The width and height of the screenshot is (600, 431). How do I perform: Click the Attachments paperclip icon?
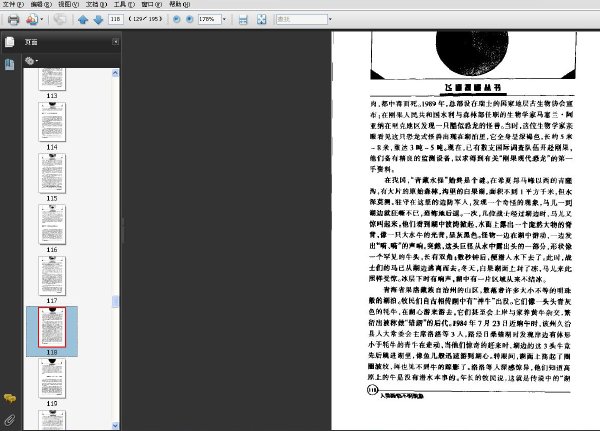click(x=10, y=420)
